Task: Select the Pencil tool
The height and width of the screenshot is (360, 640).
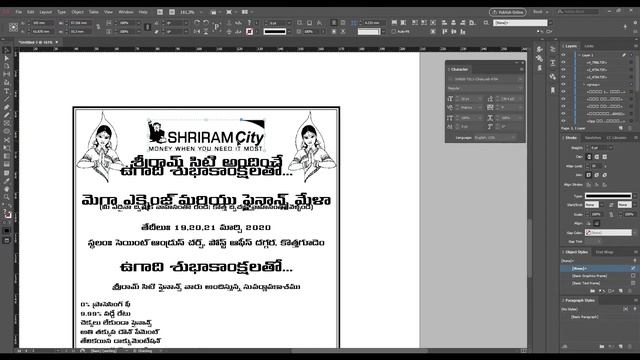Action: (x=7, y=116)
